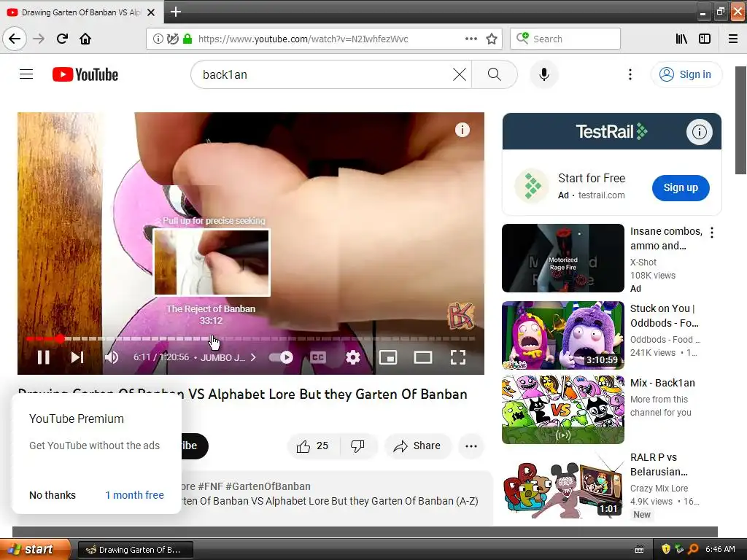Click the browser forward arrow
This screenshot has height=560, width=747.
point(39,39)
